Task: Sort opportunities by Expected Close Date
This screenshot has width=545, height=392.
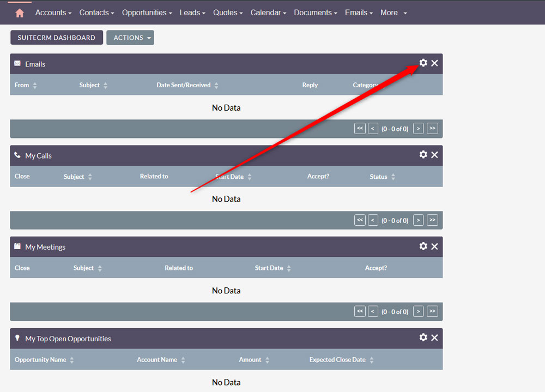Action: click(337, 360)
